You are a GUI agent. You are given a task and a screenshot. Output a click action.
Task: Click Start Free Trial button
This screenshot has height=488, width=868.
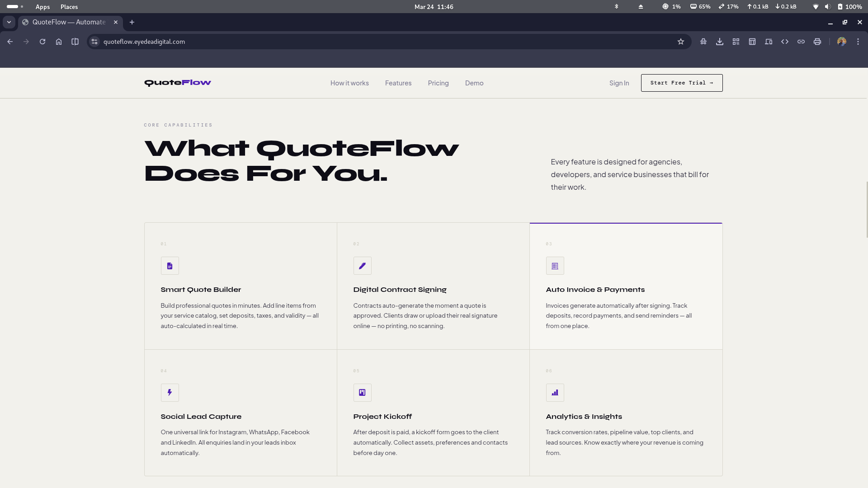[x=681, y=83]
